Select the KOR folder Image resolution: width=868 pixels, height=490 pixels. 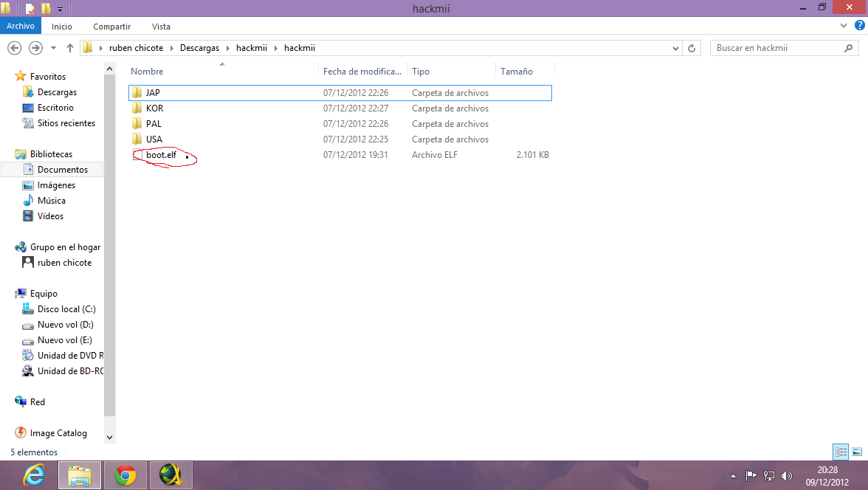pyautogui.click(x=340, y=108)
